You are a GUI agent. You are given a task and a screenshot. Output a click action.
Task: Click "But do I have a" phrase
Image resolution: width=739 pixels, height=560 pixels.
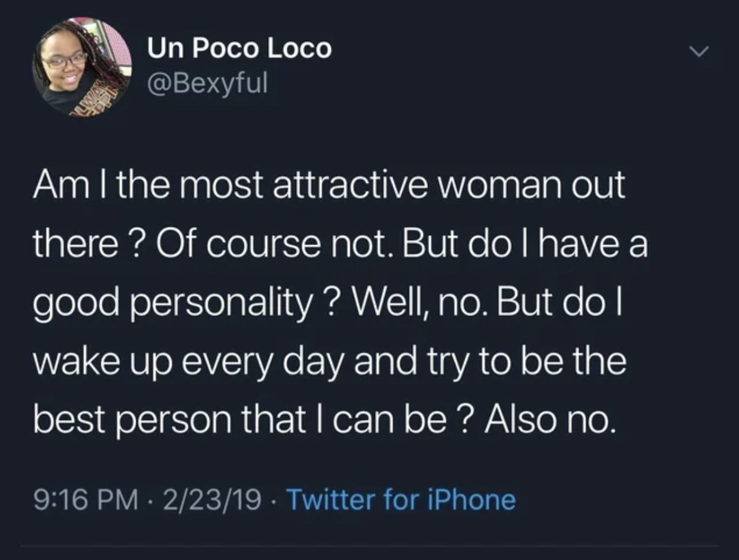tap(528, 246)
